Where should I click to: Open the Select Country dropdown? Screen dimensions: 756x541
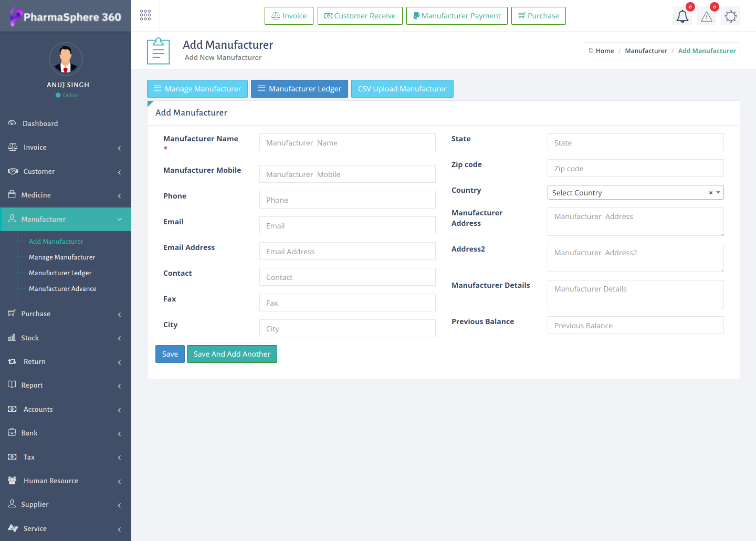click(627, 193)
